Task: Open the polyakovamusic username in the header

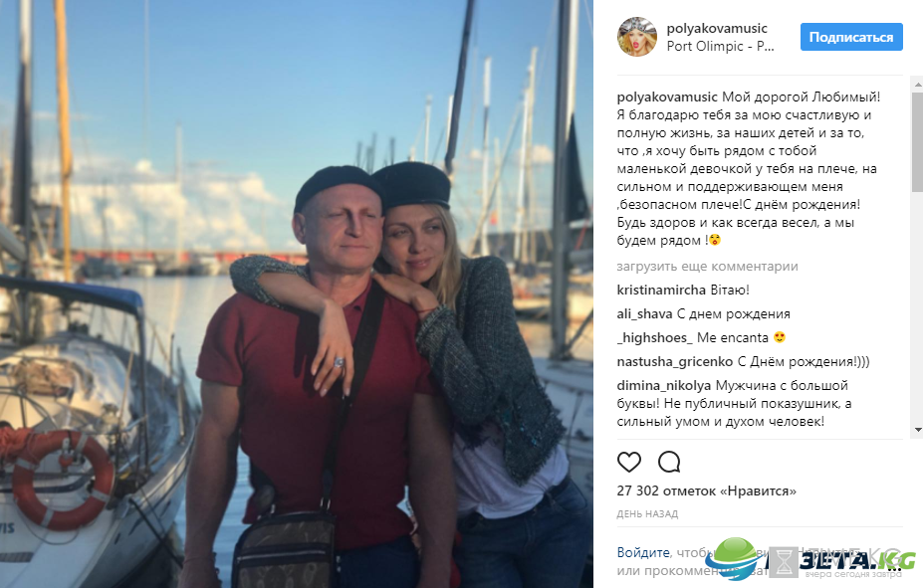Action: pyautogui.click(x=716, y=28)
